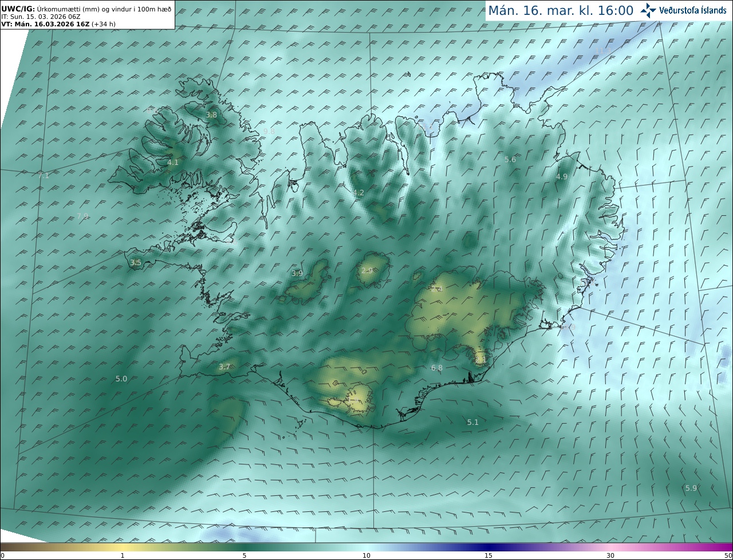Click the 5.6 value in the northeast

[510, 160]
